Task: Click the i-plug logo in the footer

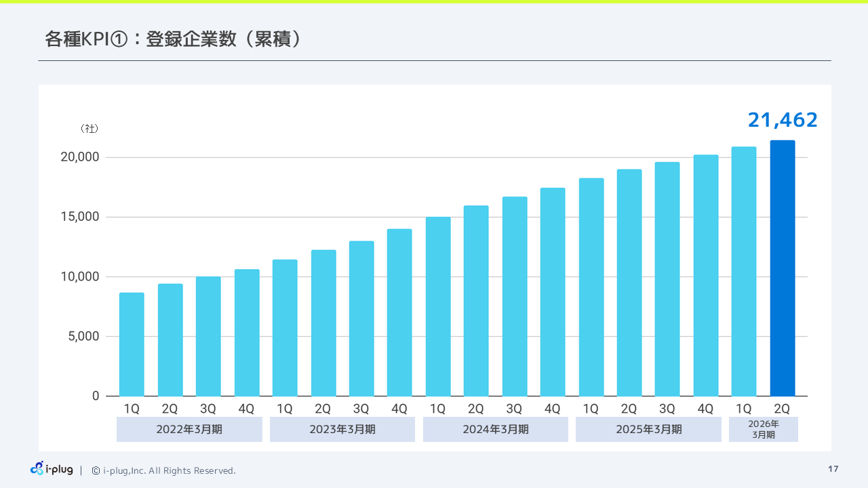Action: pyautogui.click(x=51, y=469)
